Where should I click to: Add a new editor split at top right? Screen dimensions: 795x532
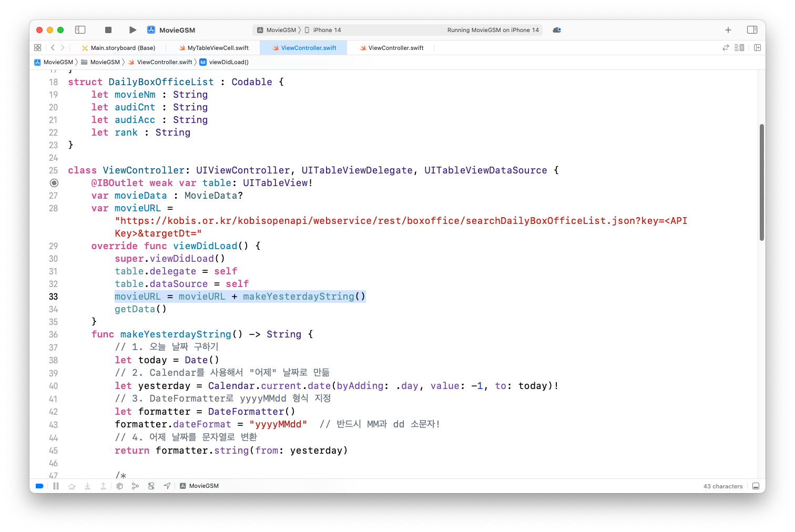[758, 47]
